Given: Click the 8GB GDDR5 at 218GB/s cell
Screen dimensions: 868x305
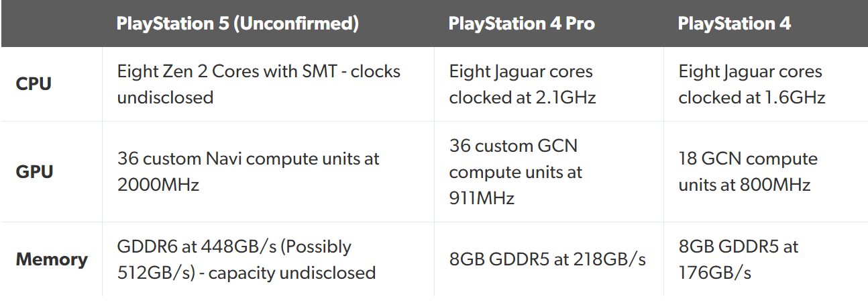Looking at the screenshot, I should pos(547,259).
